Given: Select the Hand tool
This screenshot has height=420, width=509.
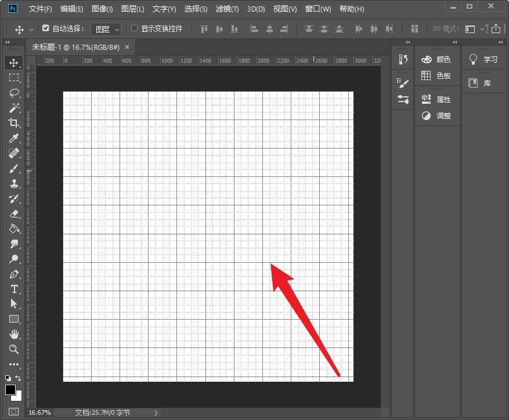Looking at the screenshot, I should 14,334.
